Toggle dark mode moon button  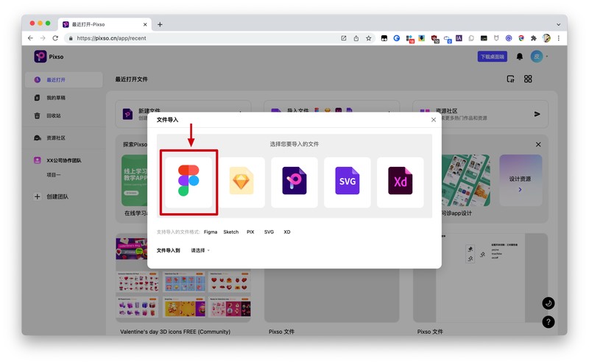point(548,303)
